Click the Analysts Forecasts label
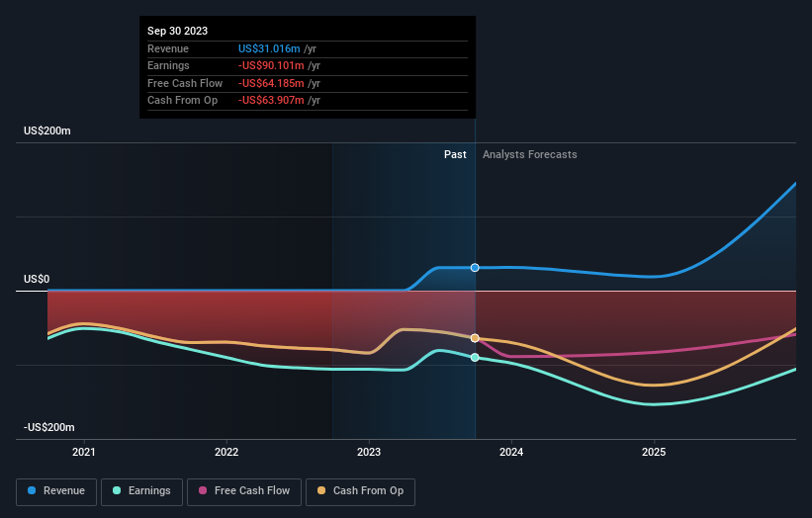This screenshot has width=812, height=518. pyautogui.click(x=530, y=154)
